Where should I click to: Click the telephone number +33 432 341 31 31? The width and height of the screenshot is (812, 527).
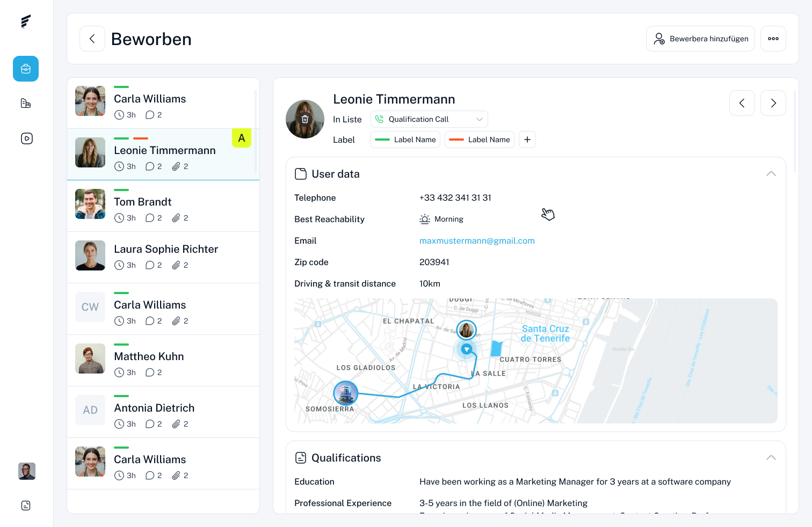455,198
